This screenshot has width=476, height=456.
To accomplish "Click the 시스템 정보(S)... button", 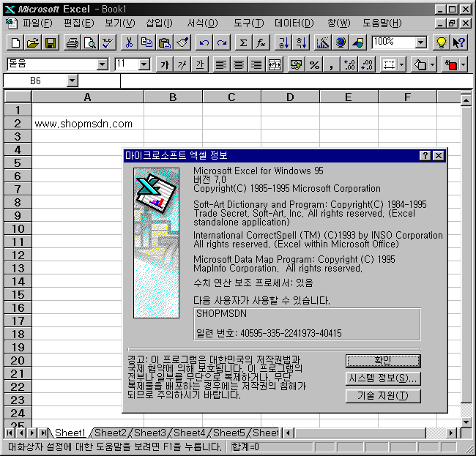I will pos(383,378).
